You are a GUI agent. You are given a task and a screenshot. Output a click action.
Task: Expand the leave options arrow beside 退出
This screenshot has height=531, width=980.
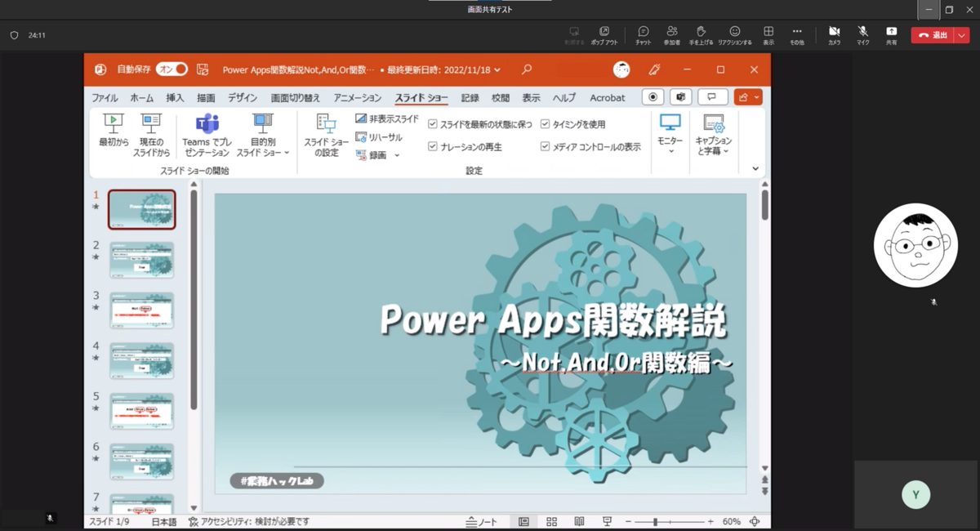tap(961, 35)
